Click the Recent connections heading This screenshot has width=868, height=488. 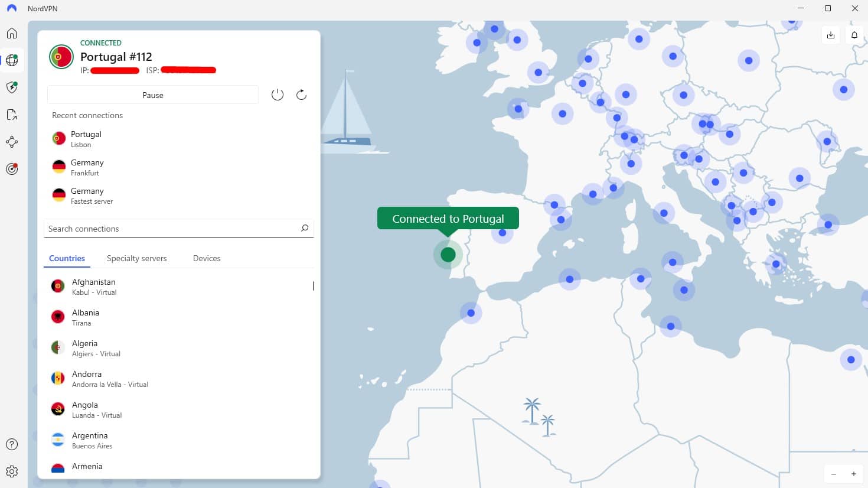click(x=87, y=115)
